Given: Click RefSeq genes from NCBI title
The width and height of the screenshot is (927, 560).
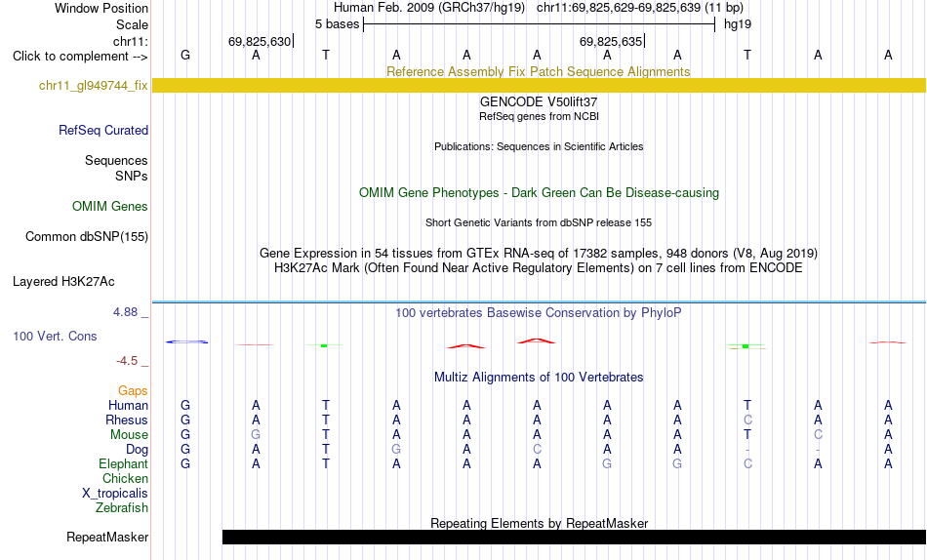Looking at the screenshot, I should coord(539,116).
